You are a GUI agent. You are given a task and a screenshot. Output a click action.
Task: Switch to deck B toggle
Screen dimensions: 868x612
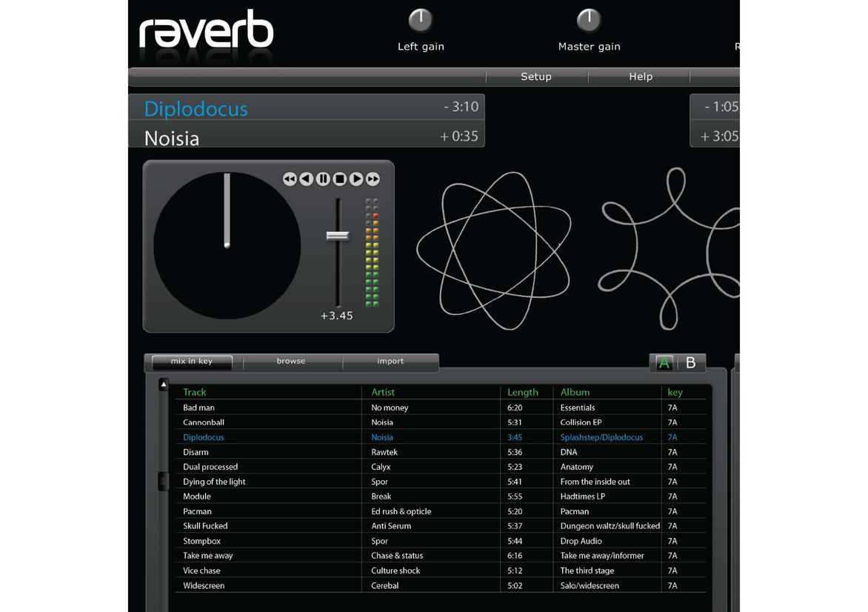[x=691, y=363]
